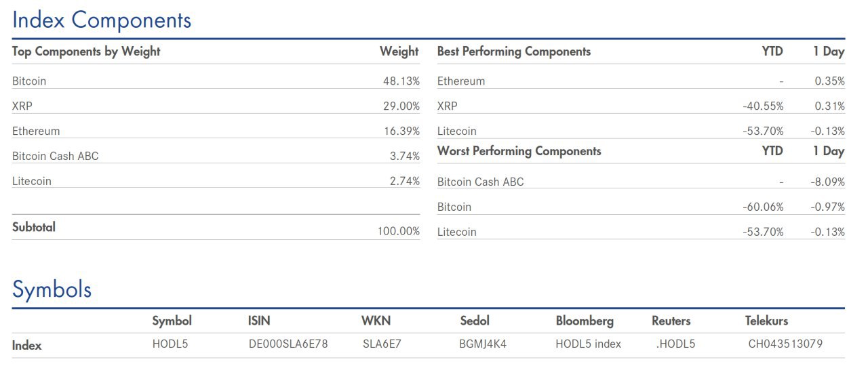Click Bitcoin 1 Day value -0.97%
This screenshot has height=366, width=868.
point(828,207)
